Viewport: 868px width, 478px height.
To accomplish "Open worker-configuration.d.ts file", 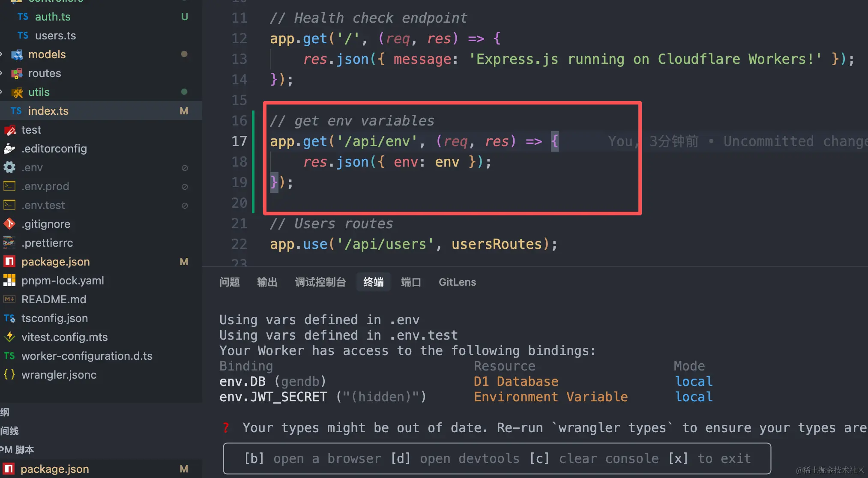I will pos(101,356).
